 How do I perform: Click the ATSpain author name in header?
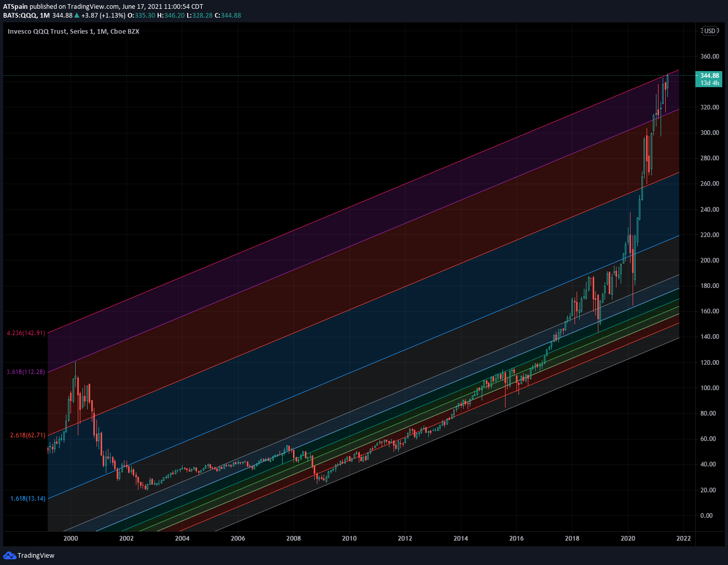pos(15,7)
